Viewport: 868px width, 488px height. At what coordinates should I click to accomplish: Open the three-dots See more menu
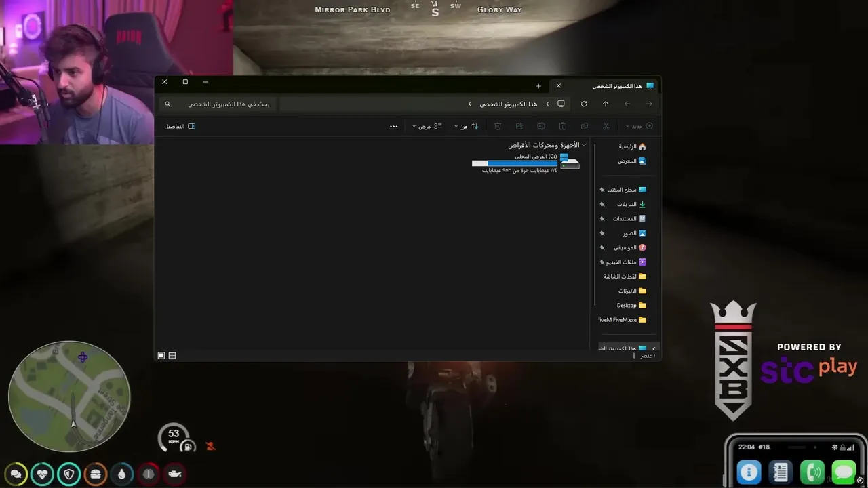(394, 126)
